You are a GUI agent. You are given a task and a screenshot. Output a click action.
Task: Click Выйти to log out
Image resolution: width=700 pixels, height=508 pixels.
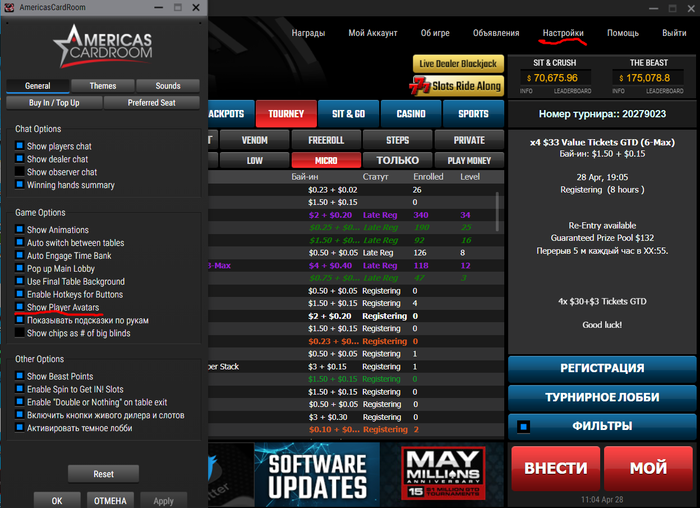click(674, 33)
